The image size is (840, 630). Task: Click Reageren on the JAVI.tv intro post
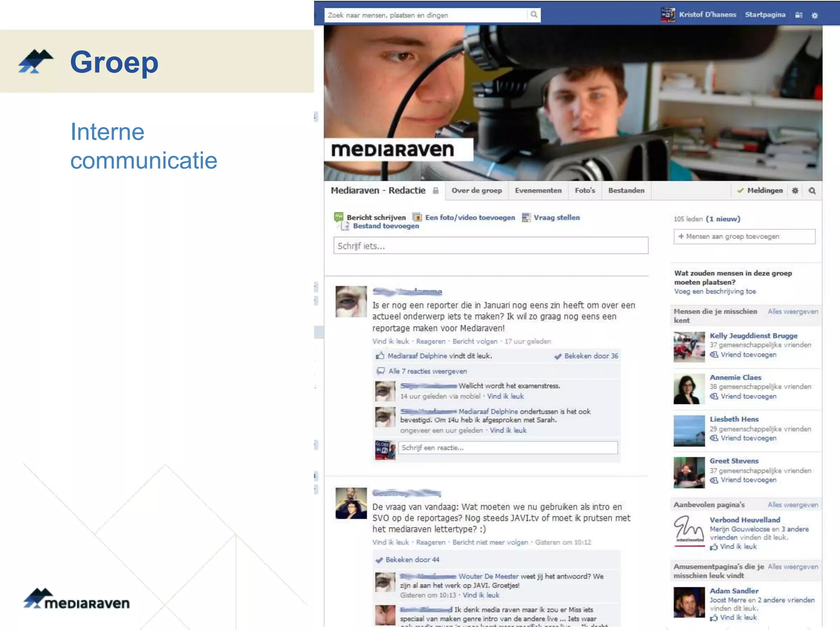(431, 542)
